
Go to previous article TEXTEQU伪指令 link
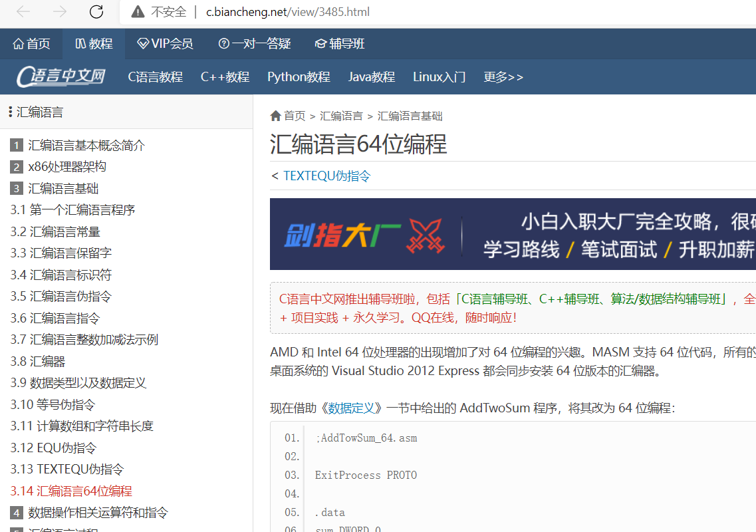tap(327, 176)
